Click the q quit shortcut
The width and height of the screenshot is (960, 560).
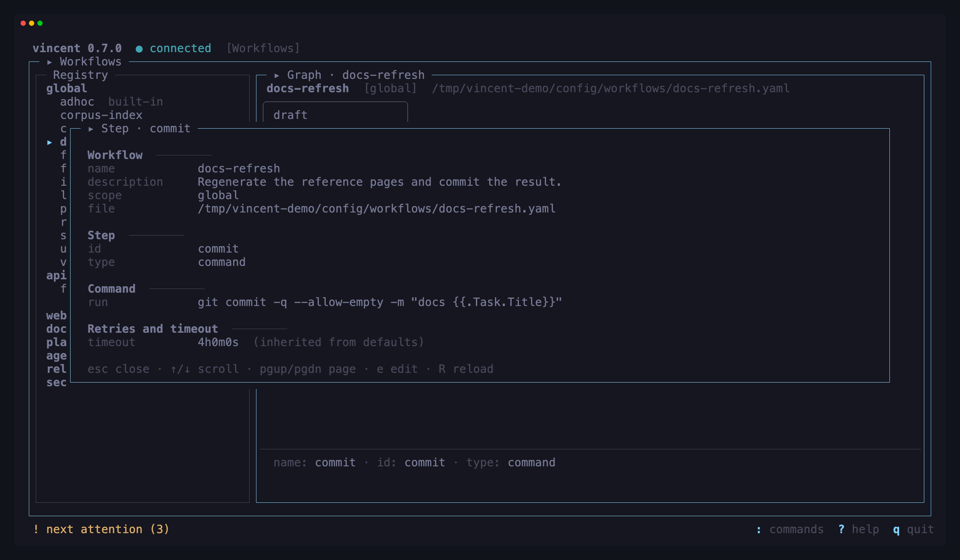(914, 530)
